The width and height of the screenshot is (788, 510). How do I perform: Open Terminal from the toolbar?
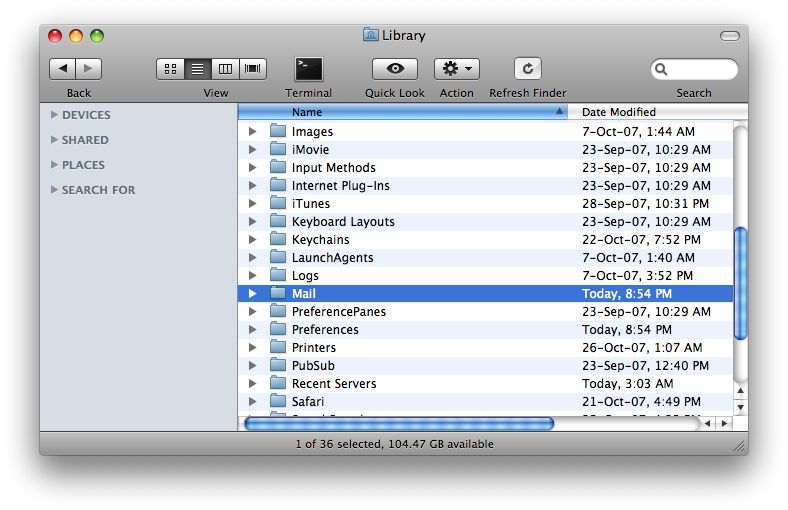[x=308, y=69]
